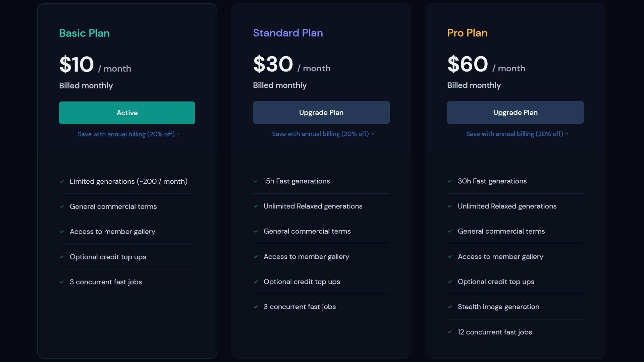Click the checkmark next to Unlimited Relaxed generations in Standard Plan
This screenshot has height=362, width=644.
tap(256, 206)
